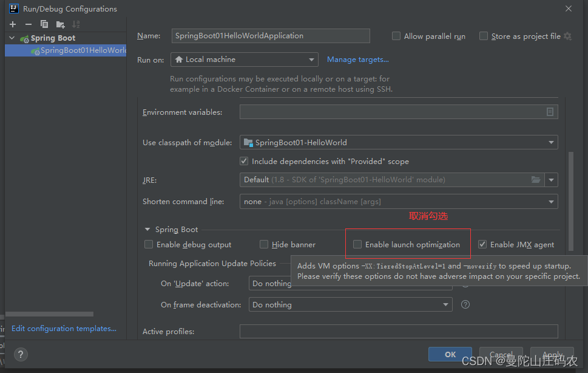Screen dimensions: 588x373
Task: Click the Store as project file gear icon
Action: [x=568, y=36]
